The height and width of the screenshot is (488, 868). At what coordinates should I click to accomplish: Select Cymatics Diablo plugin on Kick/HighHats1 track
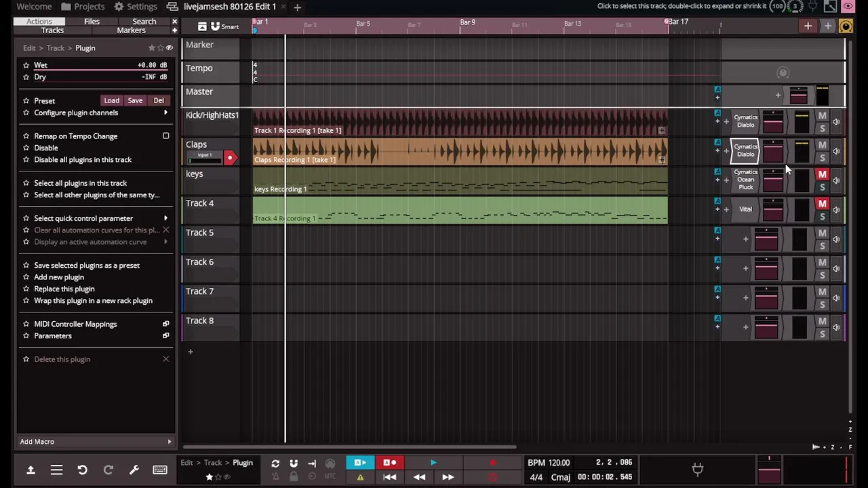click(x=745, y=121)
